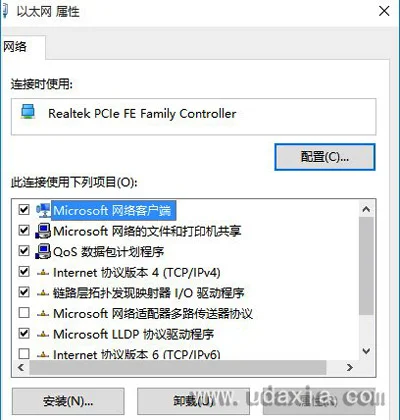Click the list scroll down arrow
Screen dimensions: 400x420
pos(366,351)
